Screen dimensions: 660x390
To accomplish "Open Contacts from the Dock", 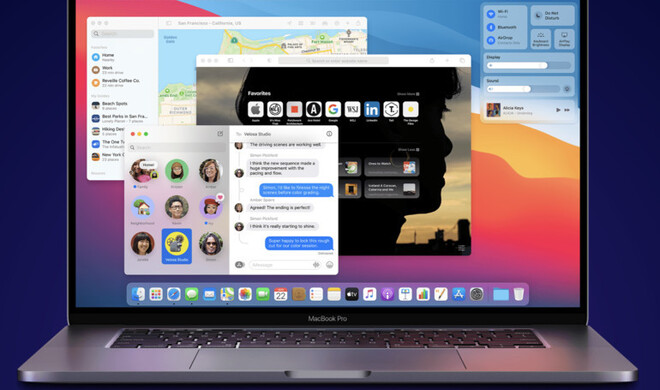I will [298, 294].
